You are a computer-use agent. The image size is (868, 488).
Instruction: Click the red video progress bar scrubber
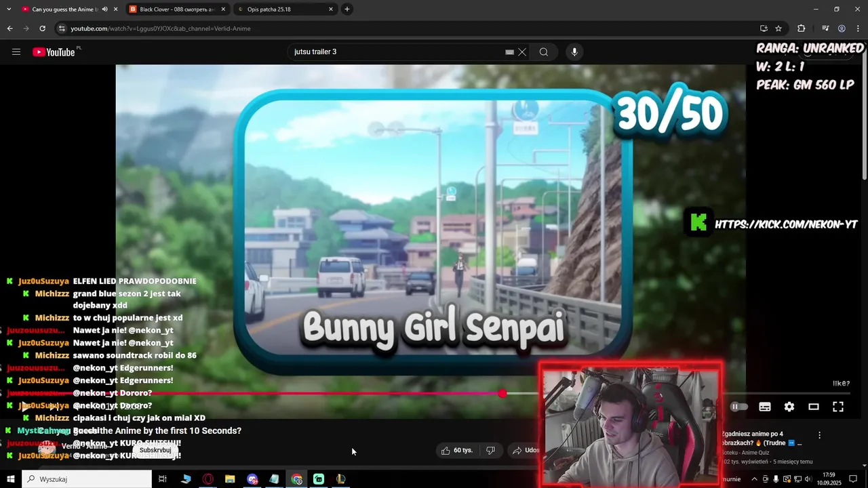502,393
